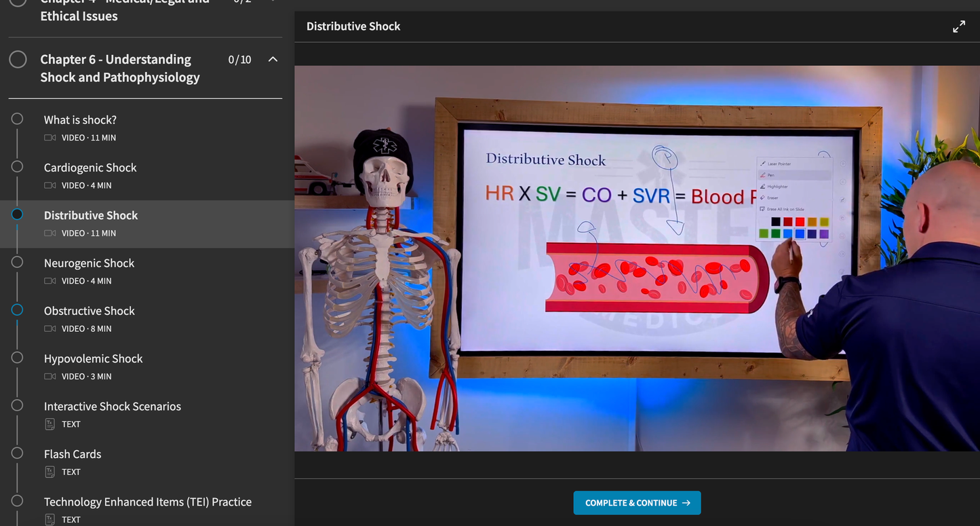
Task: Collapse the Chapter 6 section chevron
Action: tap(273, 59)
